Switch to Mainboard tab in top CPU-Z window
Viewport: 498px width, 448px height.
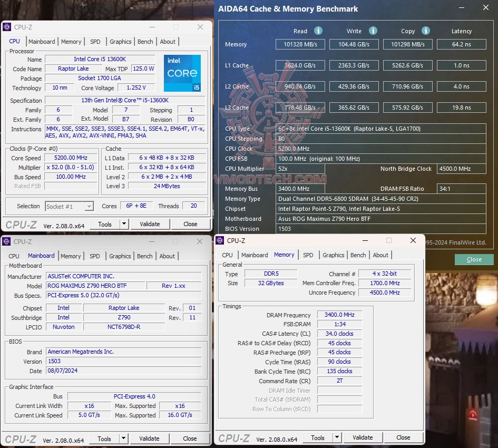tap(42, 42)
